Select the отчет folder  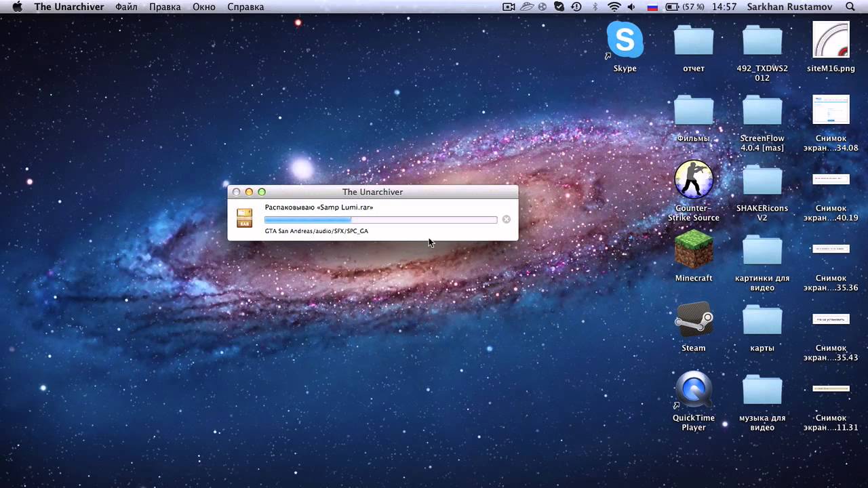pyautogui.click(x=694, y=41)
